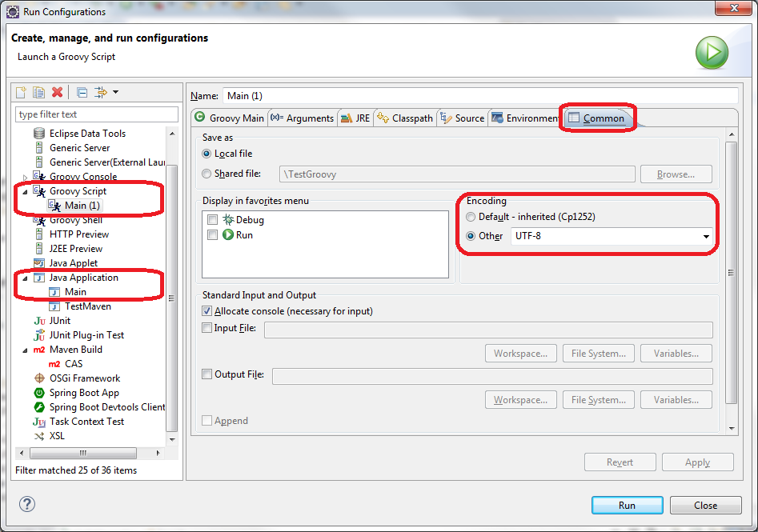The width and height of the screenshot is (758, 532).
Task: Click the Duplicate launch configuration icon
Action: click(x=38, y=92)
